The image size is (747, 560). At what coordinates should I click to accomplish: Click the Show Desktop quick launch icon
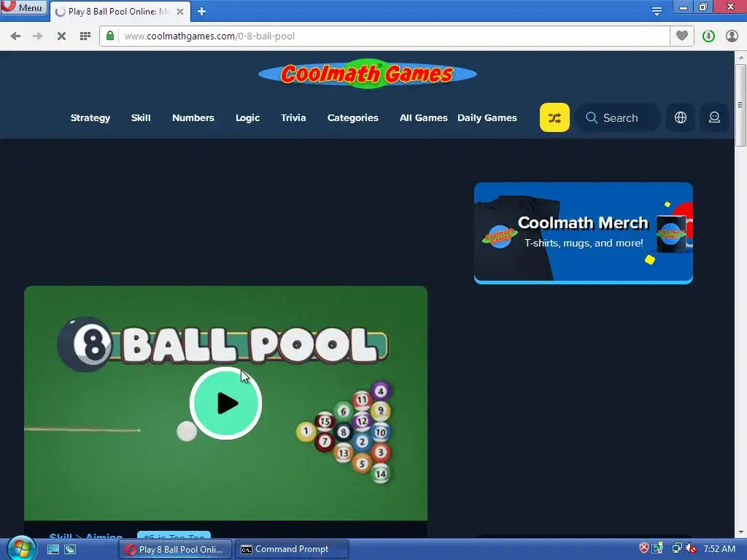[53, 550]
